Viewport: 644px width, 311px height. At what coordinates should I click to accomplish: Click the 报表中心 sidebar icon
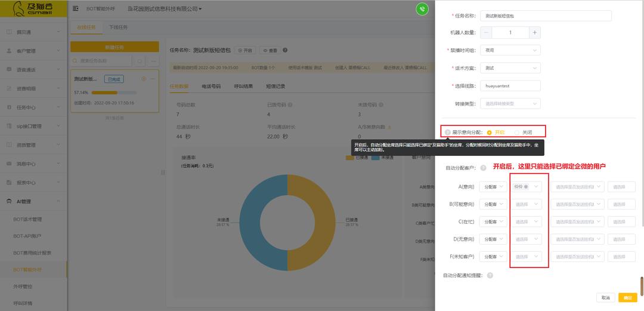point(9,183)
